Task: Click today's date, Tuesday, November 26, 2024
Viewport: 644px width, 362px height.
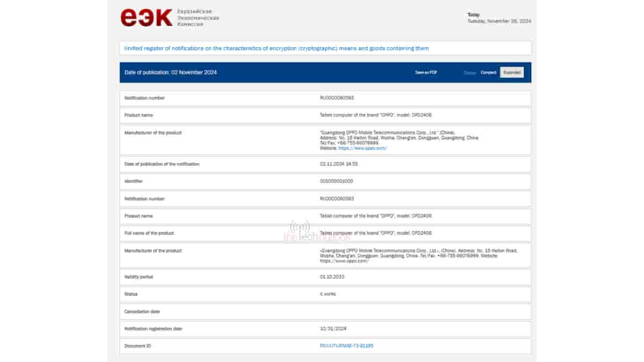Action: [499, 21]
